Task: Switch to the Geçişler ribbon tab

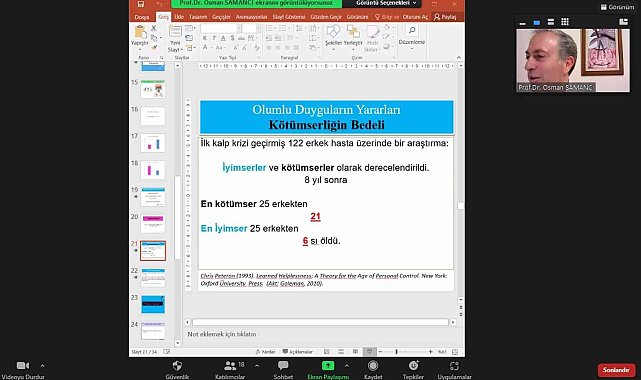Action: click(221, 17)
